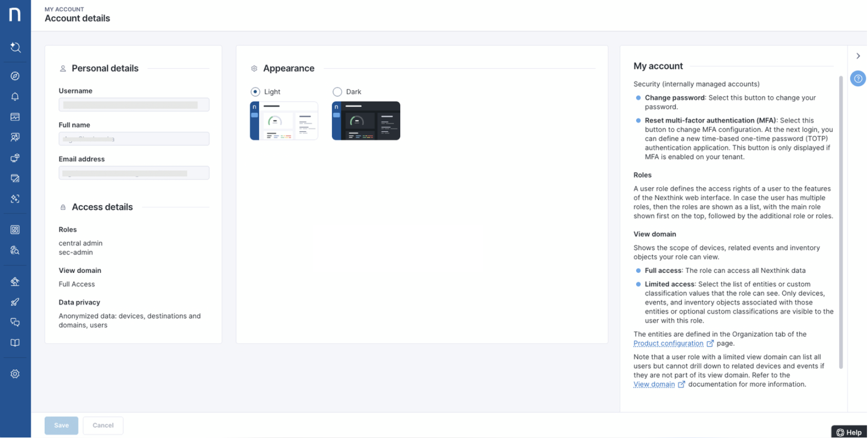868x438 pixels.
Task: Collapse the My account help panel chevron
Action: 858,56
